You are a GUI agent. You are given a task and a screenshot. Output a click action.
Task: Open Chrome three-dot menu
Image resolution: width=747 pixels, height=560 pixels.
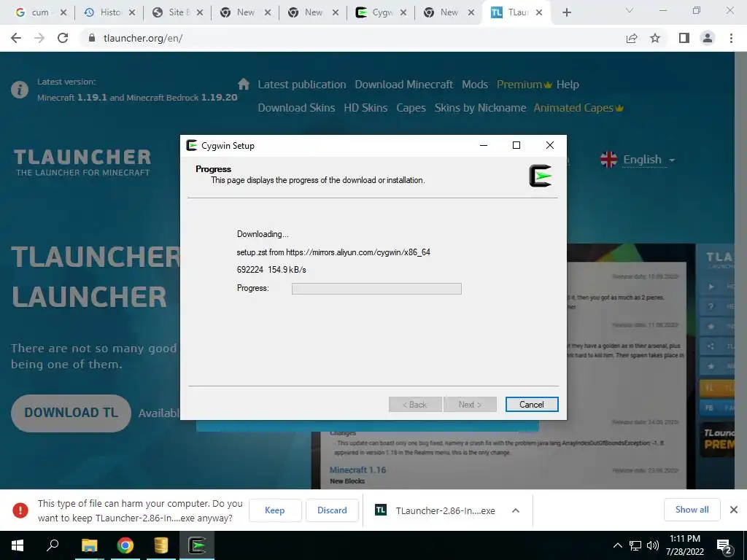click(x=731, y=38)
